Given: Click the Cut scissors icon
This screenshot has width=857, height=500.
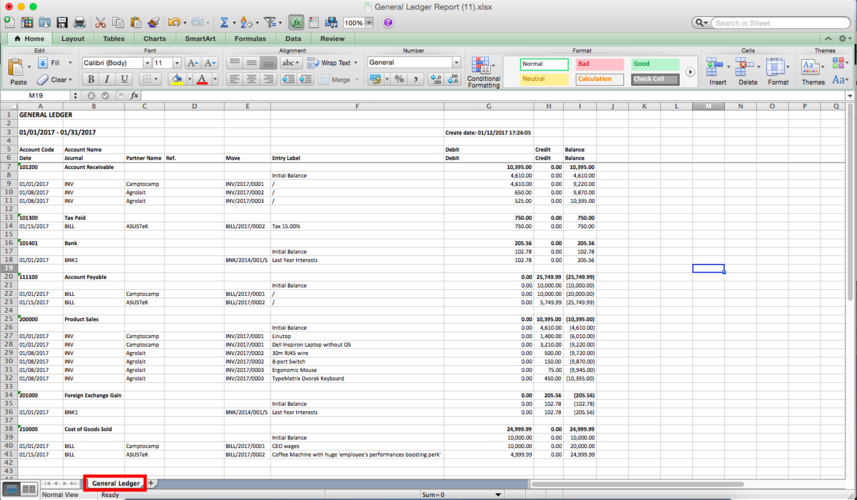Looking at the screenshot, I should 100,22.
